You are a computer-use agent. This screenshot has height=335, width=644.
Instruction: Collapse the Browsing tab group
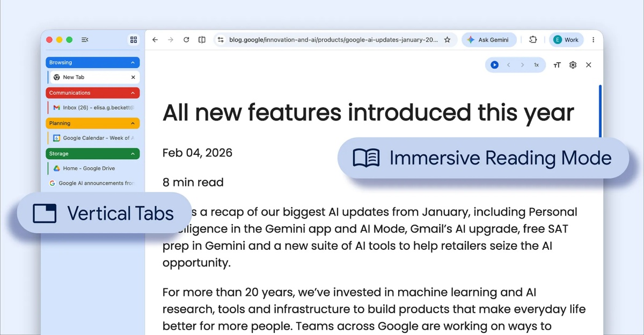(134, 62)
